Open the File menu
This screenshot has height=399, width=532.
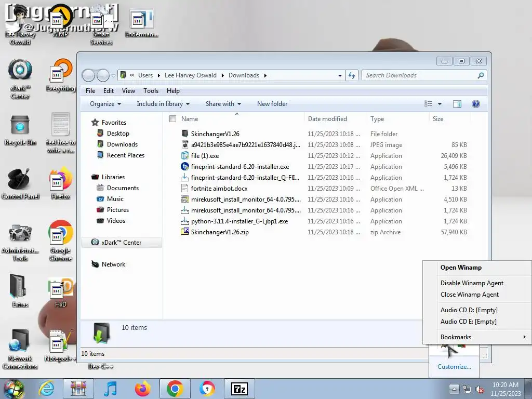[x=90, y=91]
